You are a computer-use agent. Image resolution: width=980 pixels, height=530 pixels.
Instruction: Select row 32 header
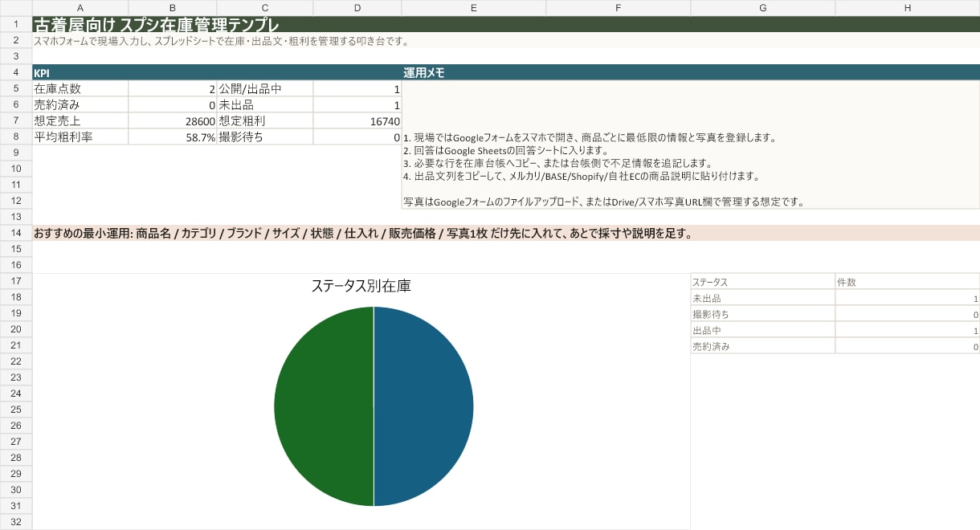(x=16, y=522)
